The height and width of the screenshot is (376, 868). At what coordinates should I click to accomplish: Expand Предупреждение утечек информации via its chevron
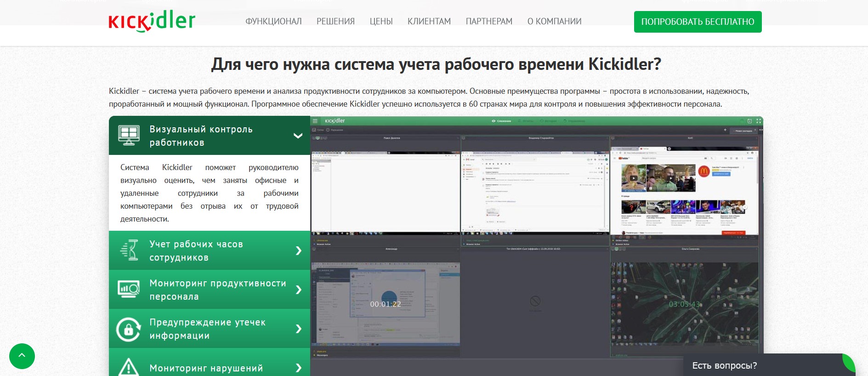coord(298,329)
